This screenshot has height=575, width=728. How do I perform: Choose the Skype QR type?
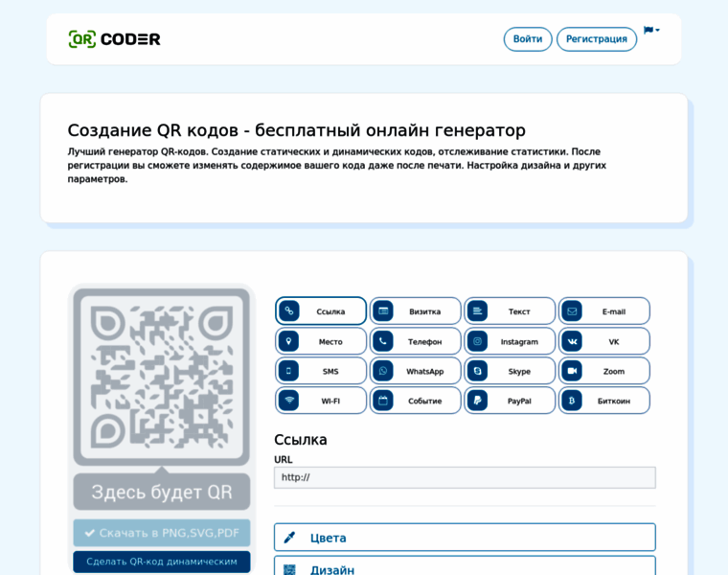(x=510, y=371)
